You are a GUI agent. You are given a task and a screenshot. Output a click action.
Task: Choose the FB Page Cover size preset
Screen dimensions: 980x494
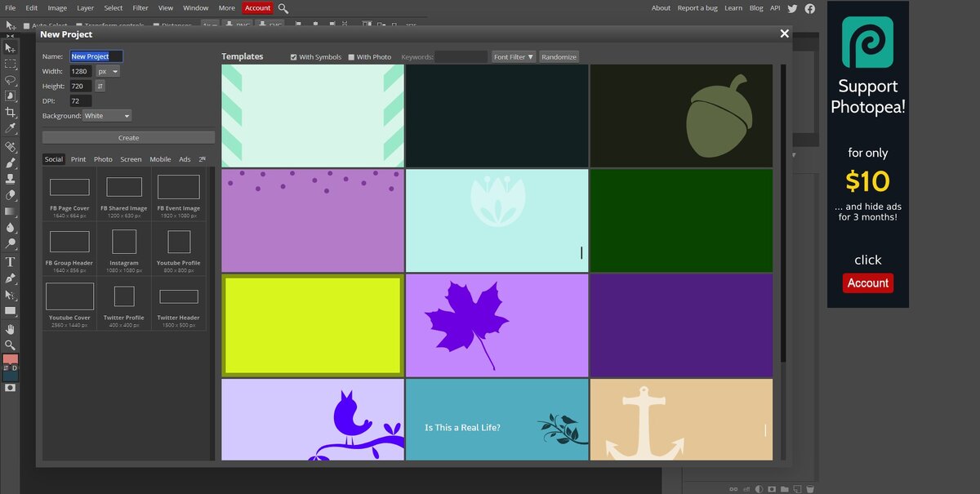[69, 194]
